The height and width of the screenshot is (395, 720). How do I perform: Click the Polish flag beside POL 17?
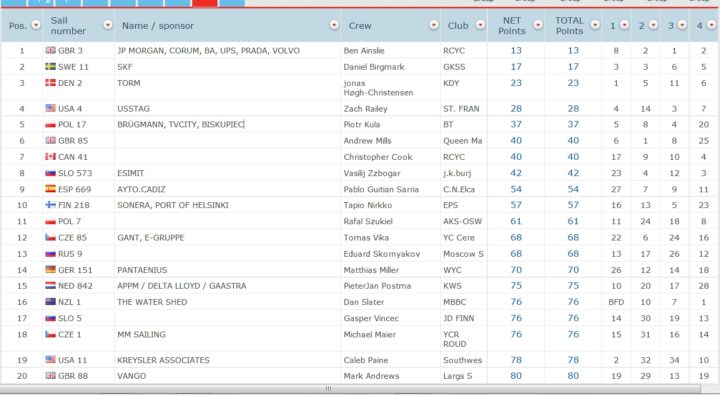[x=51, y=124]
